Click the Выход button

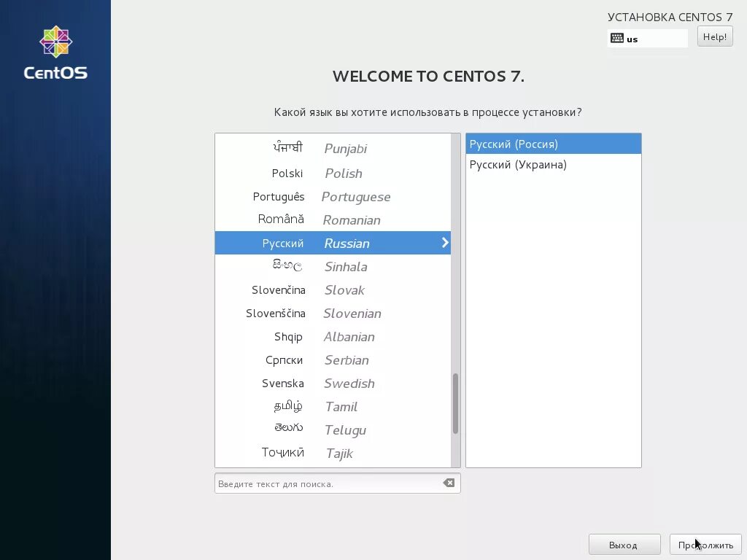624,545
